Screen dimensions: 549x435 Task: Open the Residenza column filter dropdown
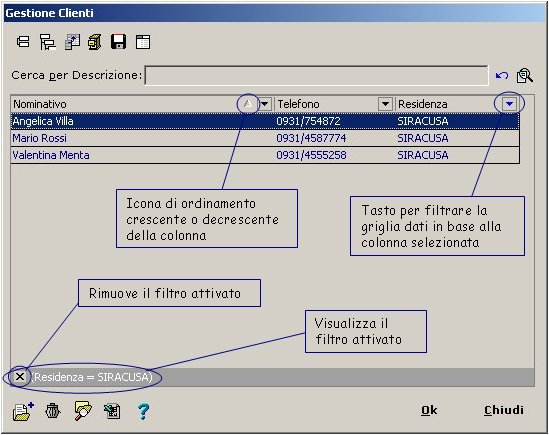(x=509, y=104)
